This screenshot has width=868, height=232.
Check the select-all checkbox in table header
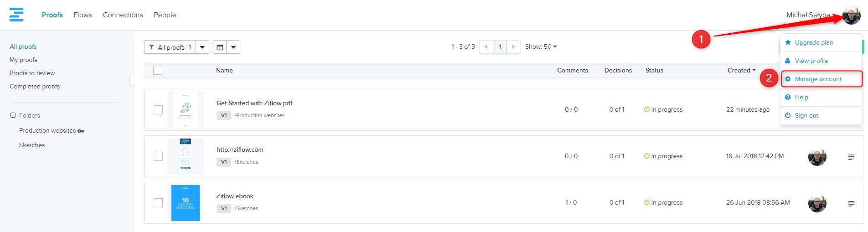pos(158,70)
